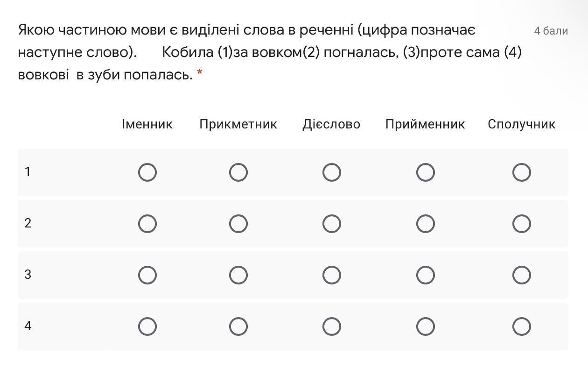Select Прикметник for row 2

coord(238,224)
